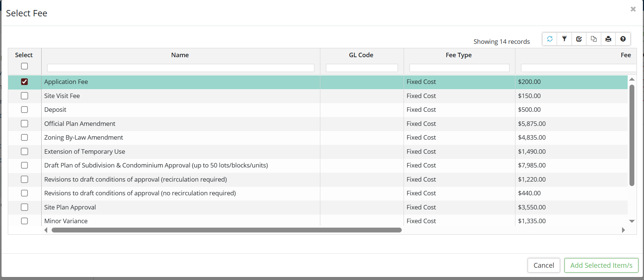
Task: Sort by the Fee column header
Action: pyautogui.click(x=626, y=55)
